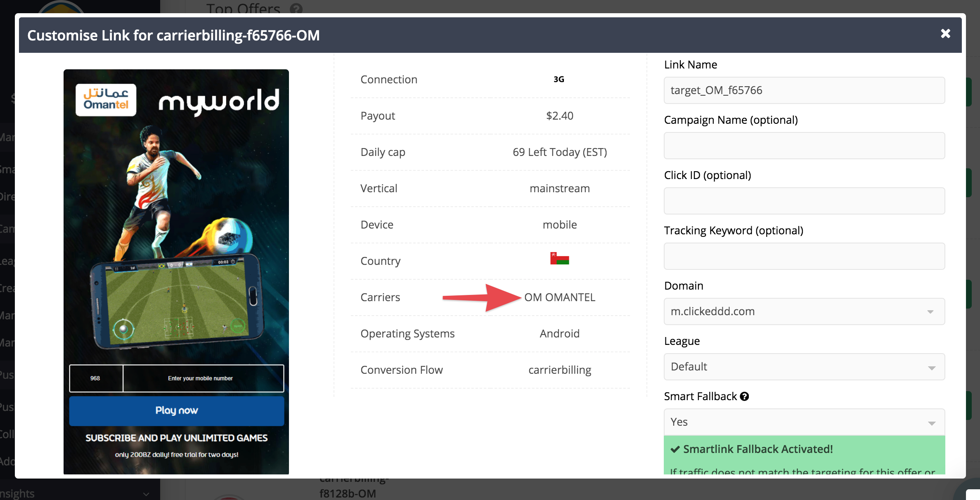The image size is (980, 500).
Task: Expand the Insights sidebar section chevron
Action: (x=146, y=494)
